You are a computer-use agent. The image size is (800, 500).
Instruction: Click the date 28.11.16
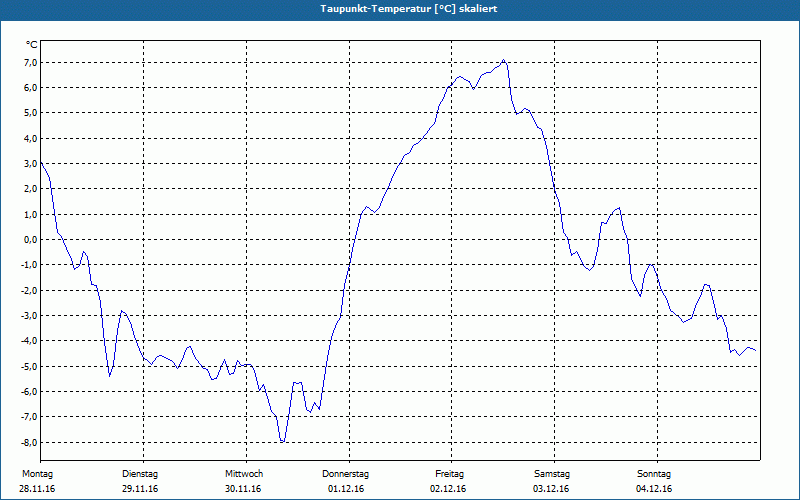click(37, 489)
